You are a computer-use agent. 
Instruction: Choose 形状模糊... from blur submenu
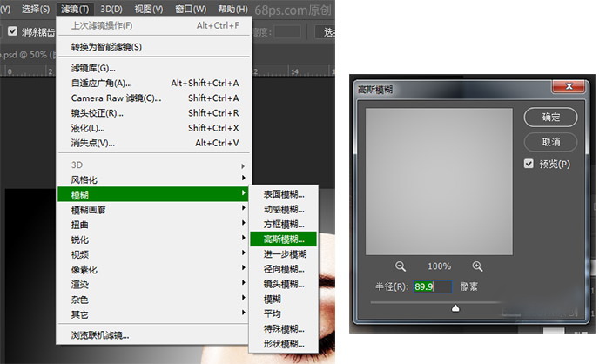tap(284, 343)
